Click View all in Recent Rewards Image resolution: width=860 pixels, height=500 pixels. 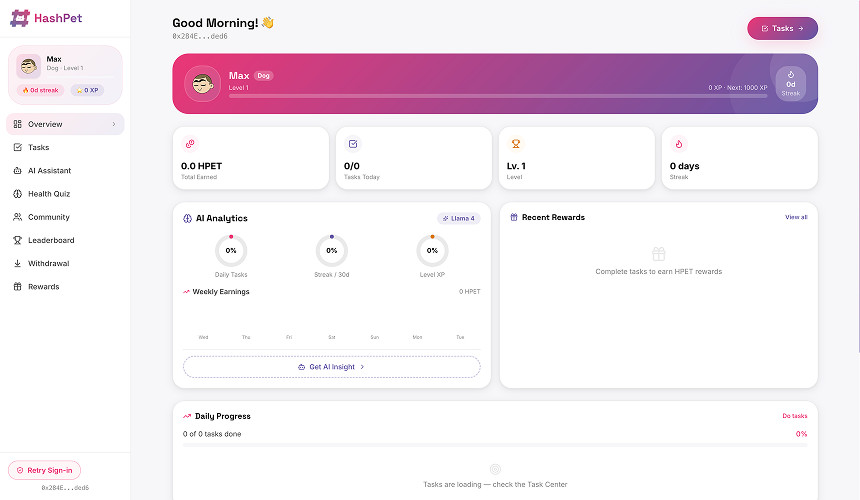pos(796,217)
